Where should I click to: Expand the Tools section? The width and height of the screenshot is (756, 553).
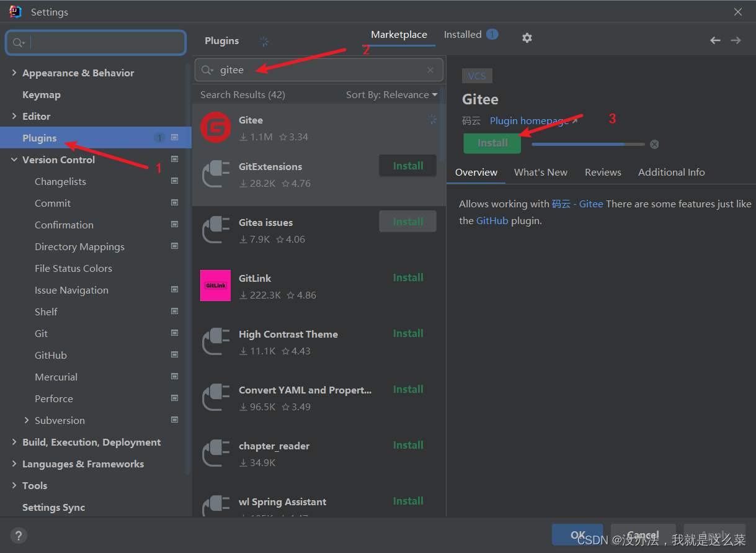point(14,485)
